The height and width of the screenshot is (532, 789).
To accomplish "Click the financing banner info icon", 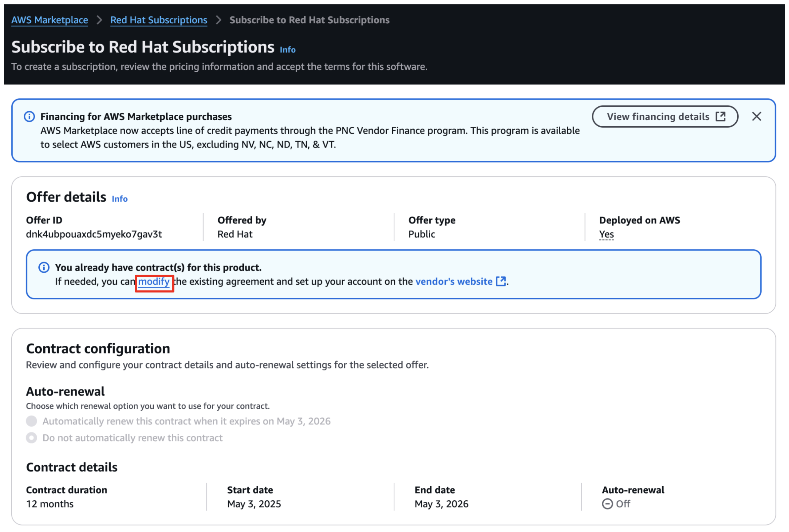I will coord(29,116).
